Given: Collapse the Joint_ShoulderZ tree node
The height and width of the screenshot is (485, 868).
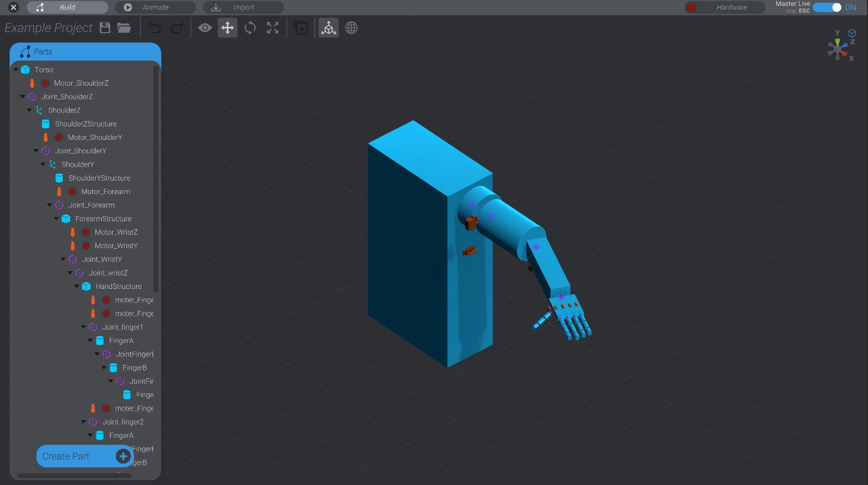Looking at the screenshot, I should tap(23, 96).
